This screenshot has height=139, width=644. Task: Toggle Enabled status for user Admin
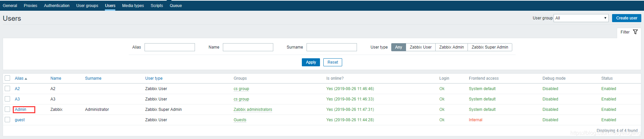(609, 110)
